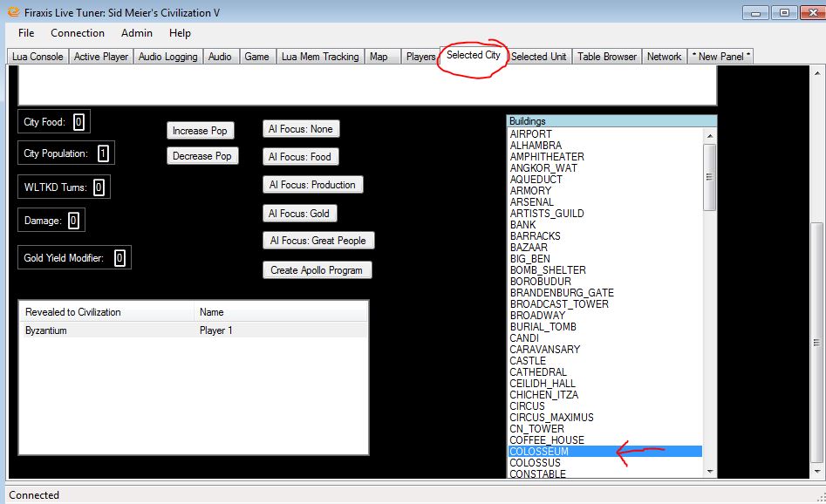Click the main panel scroll down arrow
Viewport: 826px width, 504px height.
click(x=817, y=472)
